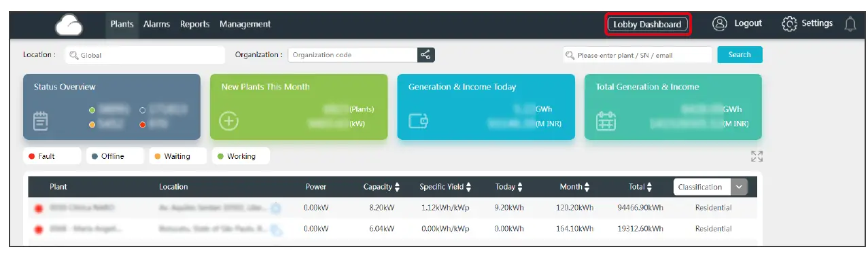Screen dimensions: 868x256
Task: Click the 120.20kWh month value
Action: coord(576,208)
